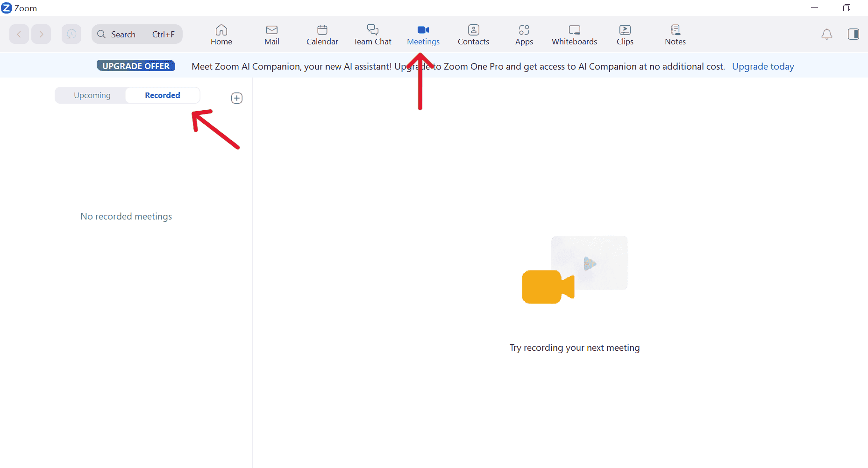This screenshot has height=468, width=868.
Task: Go to Contacts
Action: [x=473, y=34]
